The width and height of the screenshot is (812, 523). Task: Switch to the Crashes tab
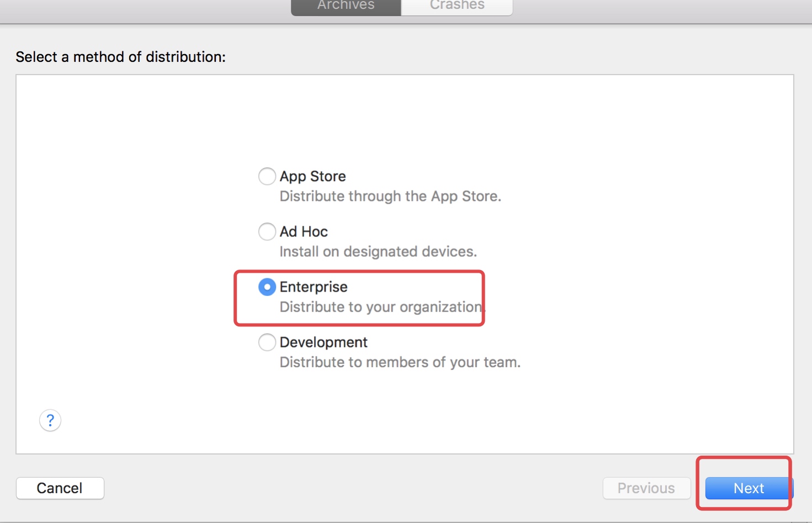pyautogui.click(x=457, y=7)
